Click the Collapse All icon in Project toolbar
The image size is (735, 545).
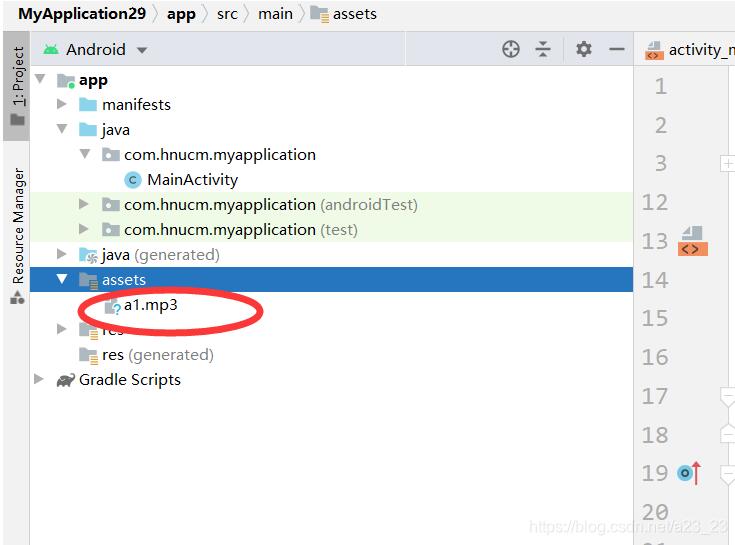[543, 49]
